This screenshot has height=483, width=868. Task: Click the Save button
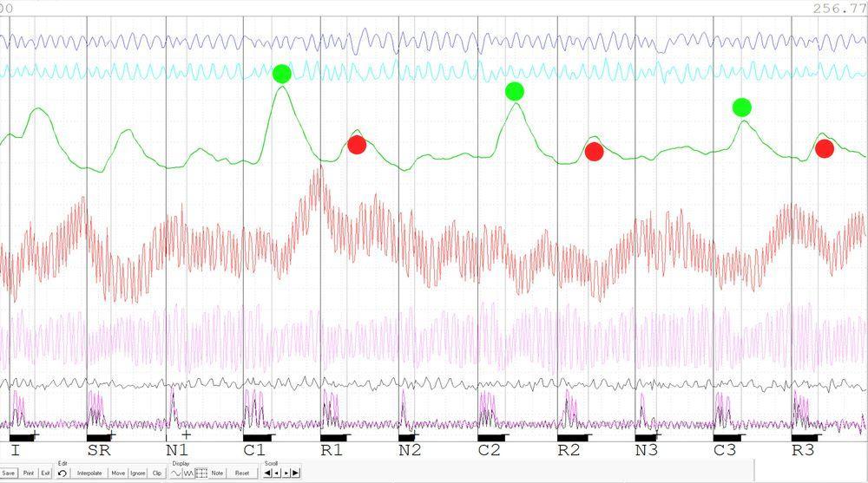pos(9,473)
